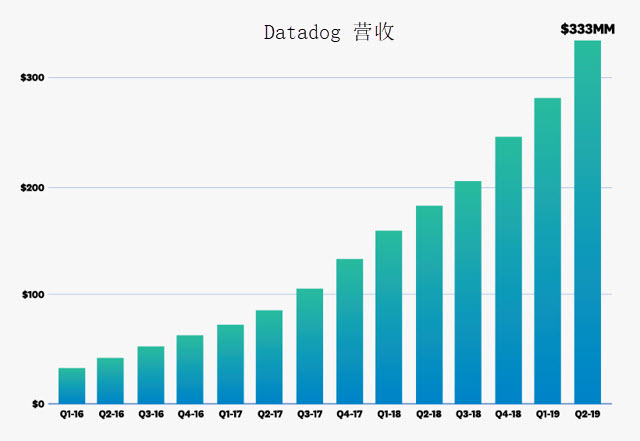Viewport: 640px width, 441px height.
Task: Click the Q1-19 axis label
Action: tap(548, 414)
